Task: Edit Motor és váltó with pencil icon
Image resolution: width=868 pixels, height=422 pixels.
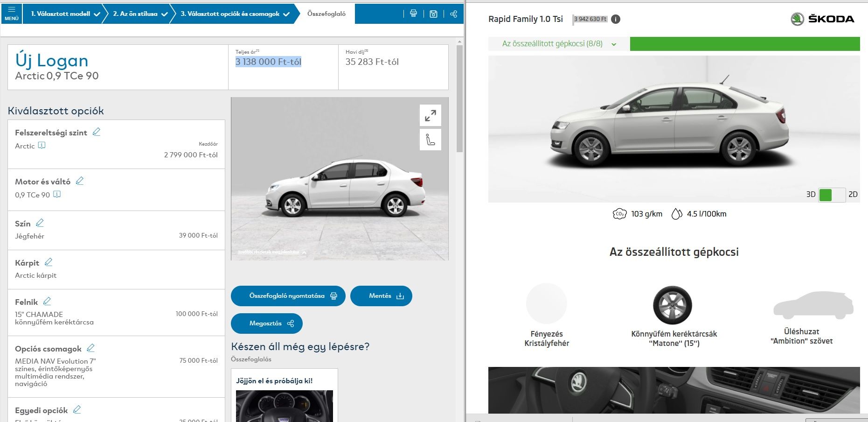Action: tap(80, 181)
